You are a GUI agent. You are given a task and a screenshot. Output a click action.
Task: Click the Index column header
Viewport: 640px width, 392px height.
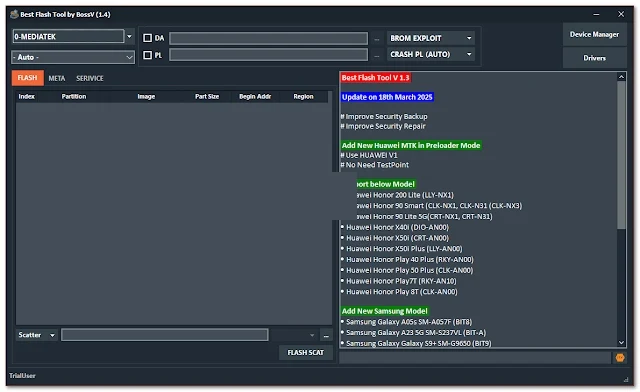coord(27,97)
